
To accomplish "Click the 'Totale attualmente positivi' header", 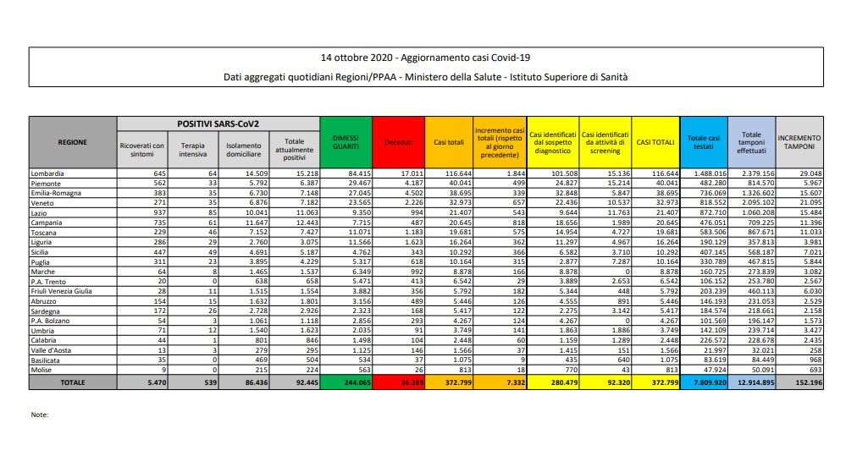I will coord(295,150).
